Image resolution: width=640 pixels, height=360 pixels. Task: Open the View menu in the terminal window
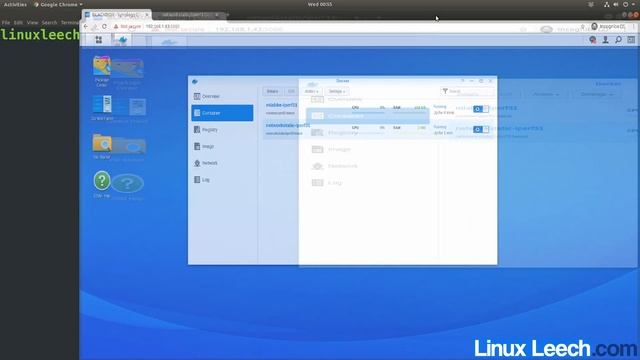(x=32, y=22)
